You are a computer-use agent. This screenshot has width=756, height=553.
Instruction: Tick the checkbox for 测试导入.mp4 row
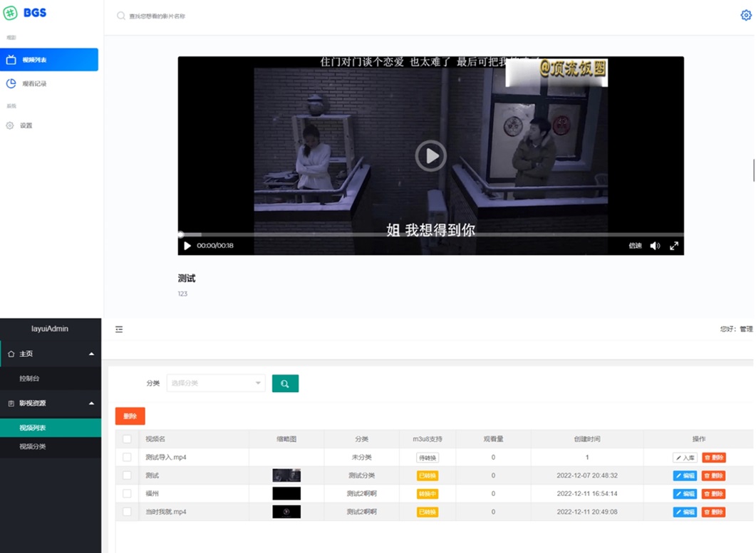(x=127, y=458)
